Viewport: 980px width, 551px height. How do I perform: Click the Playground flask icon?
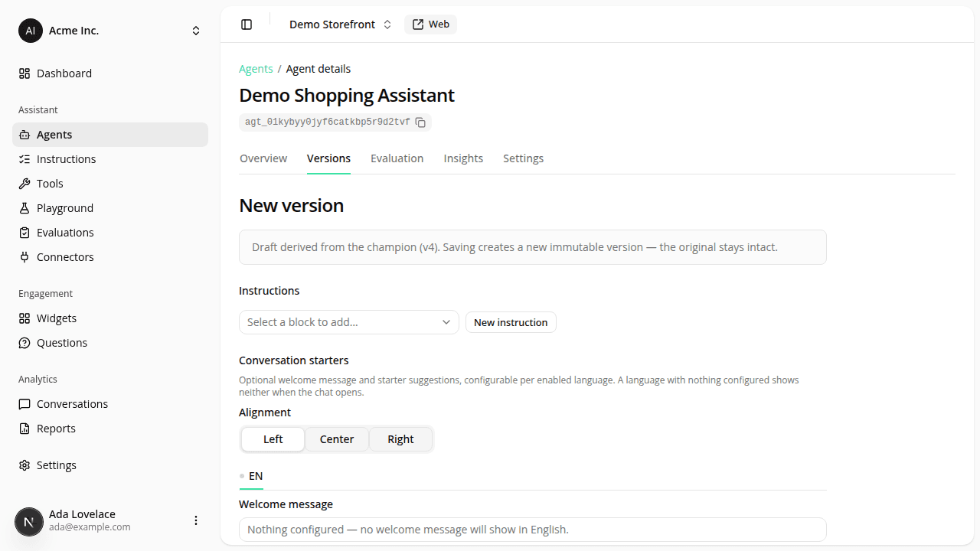point(24,208)
